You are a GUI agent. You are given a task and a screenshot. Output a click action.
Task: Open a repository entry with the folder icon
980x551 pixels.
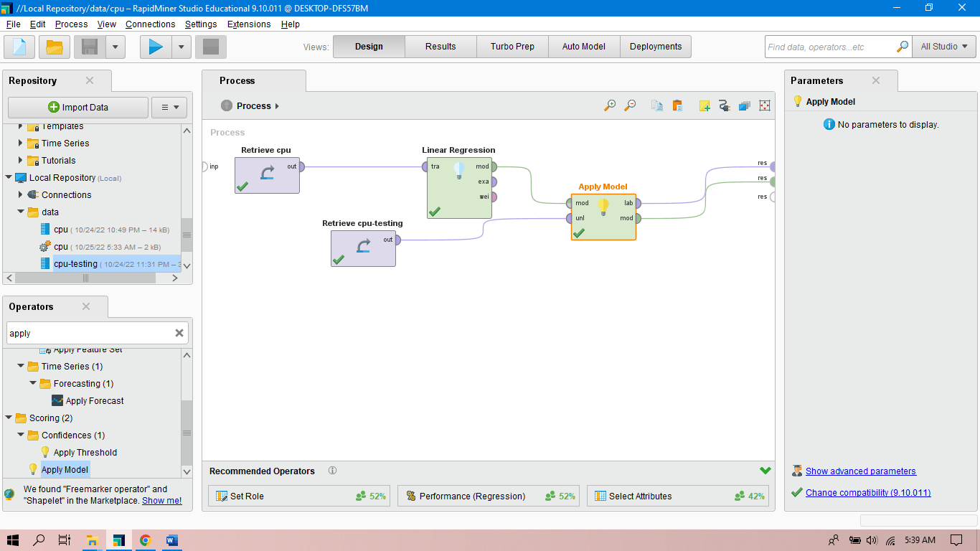click(53, 46)
